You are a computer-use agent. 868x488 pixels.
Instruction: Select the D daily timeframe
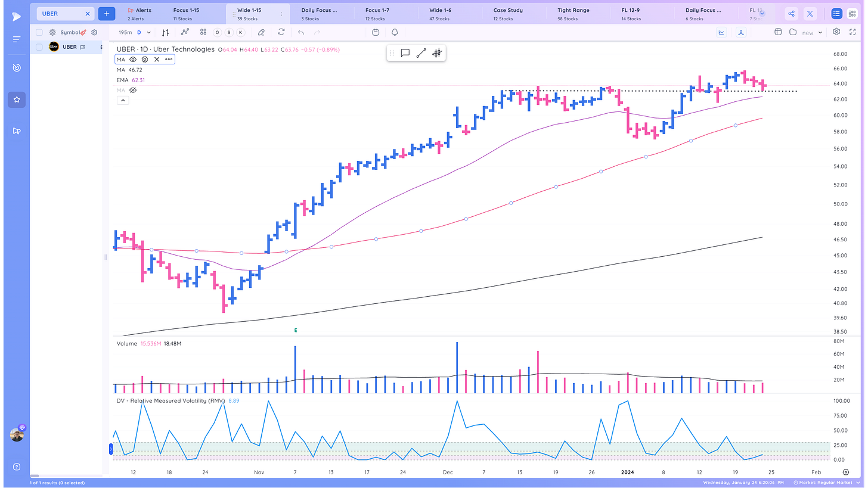tap(139, 32)
